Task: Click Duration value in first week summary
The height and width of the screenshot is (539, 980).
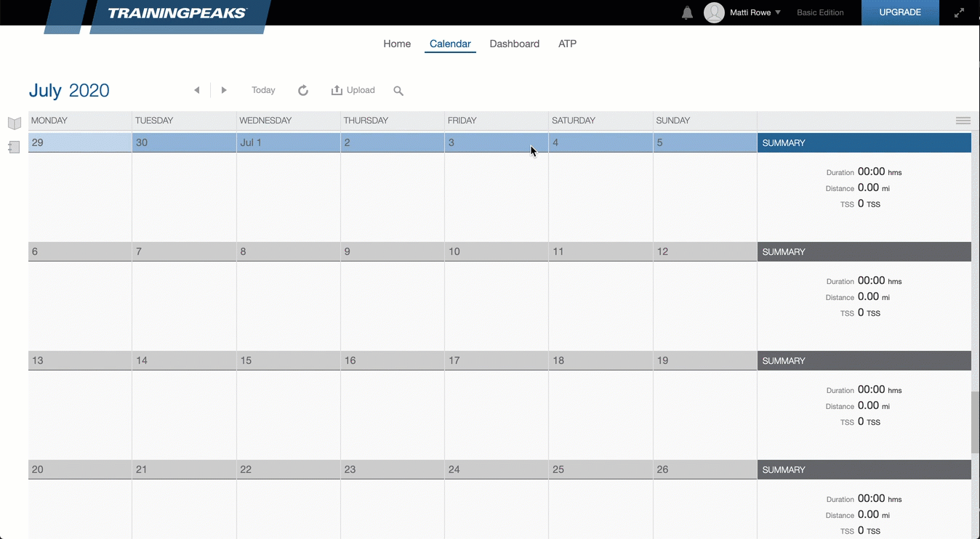Action: [x=871, y=171]
